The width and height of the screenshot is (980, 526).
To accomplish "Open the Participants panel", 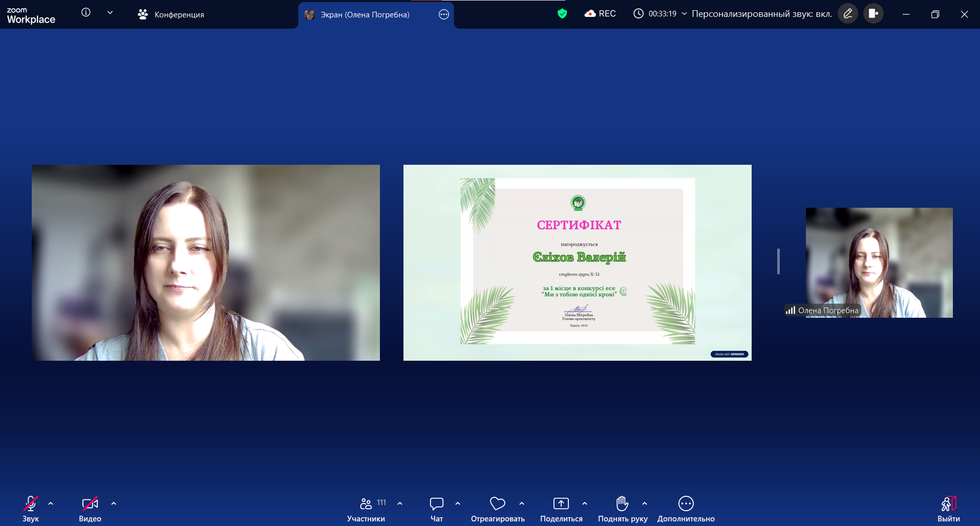I will pyautogui.click(x=366, y=504).
